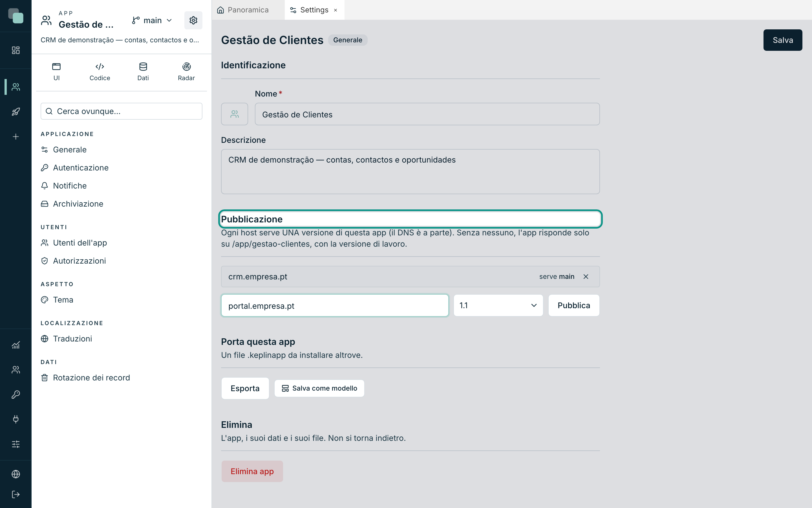The height and width of the screenshot is (508, 812).
Task: Open the main branch dropdown
Action: [152, 21]
